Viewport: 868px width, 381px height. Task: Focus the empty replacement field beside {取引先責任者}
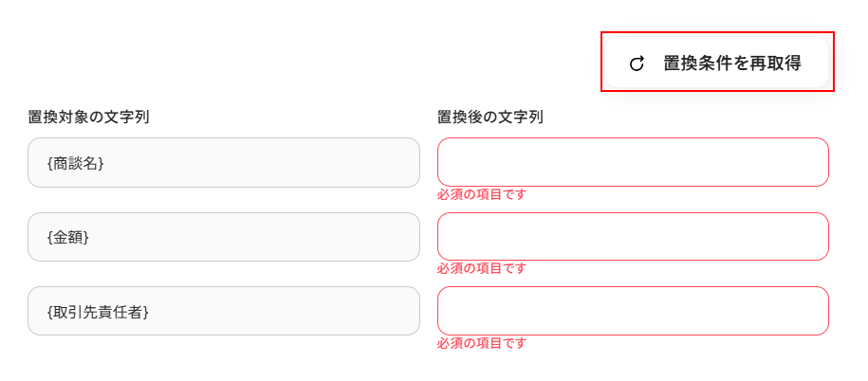coord(633,310)
